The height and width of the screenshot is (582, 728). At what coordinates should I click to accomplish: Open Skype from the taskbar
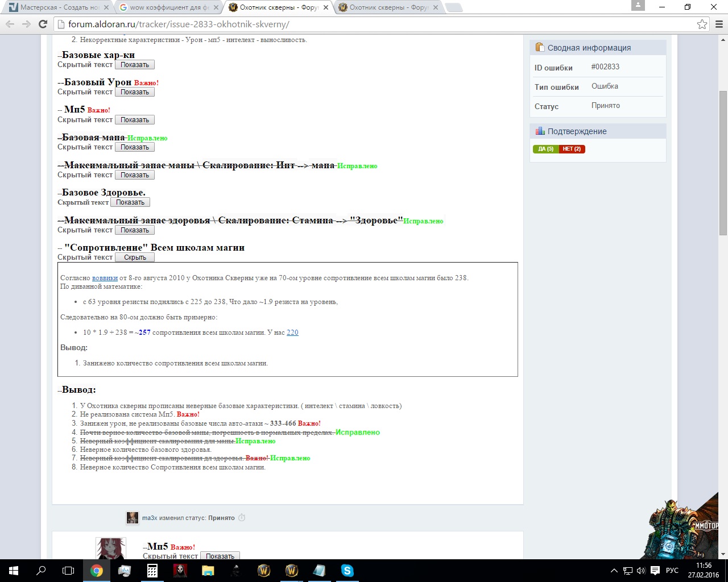347,571
